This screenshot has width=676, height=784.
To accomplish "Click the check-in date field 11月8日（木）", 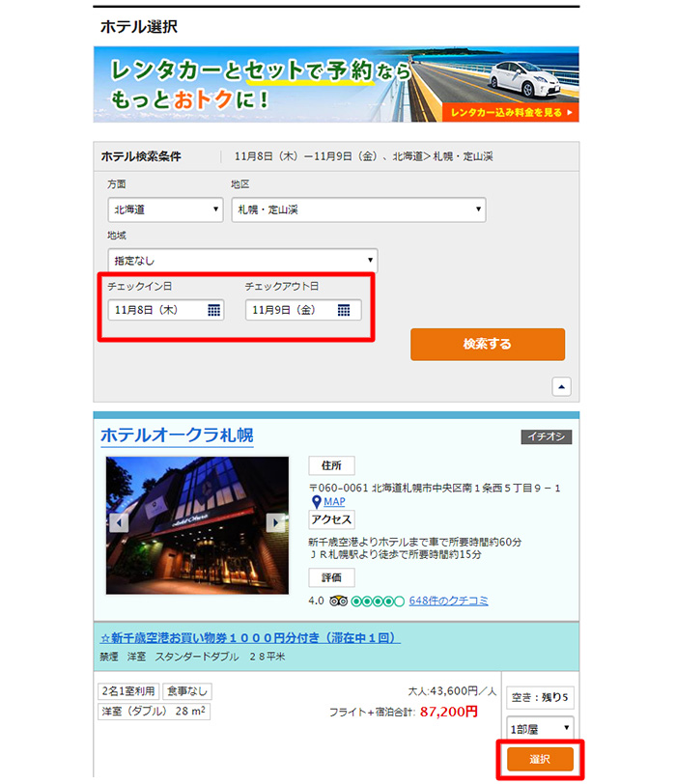I will coord(165,310).
